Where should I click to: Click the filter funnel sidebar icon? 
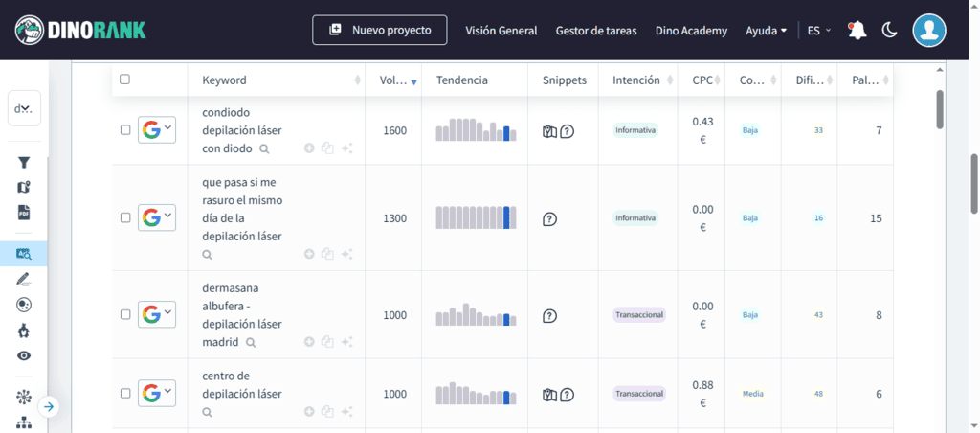pos(24,163)
